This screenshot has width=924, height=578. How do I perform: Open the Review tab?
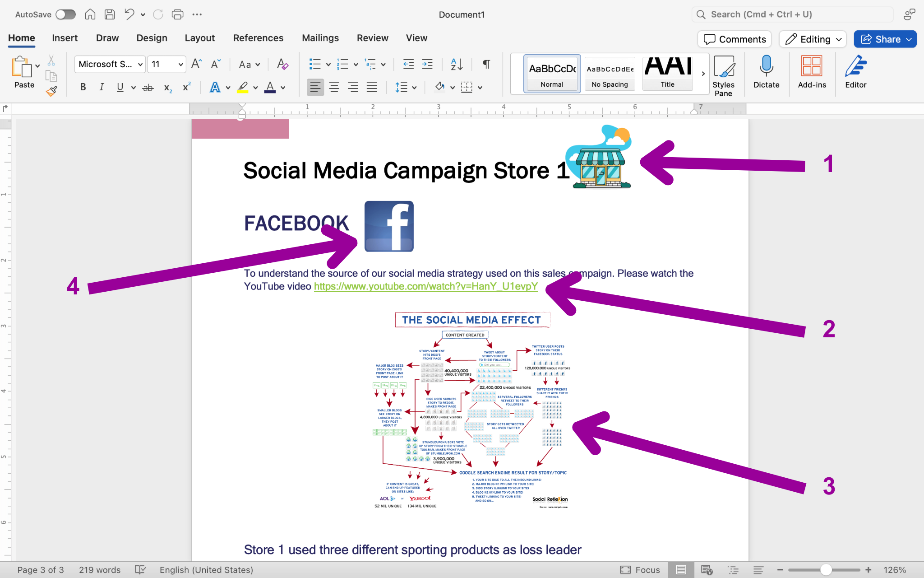372,38
